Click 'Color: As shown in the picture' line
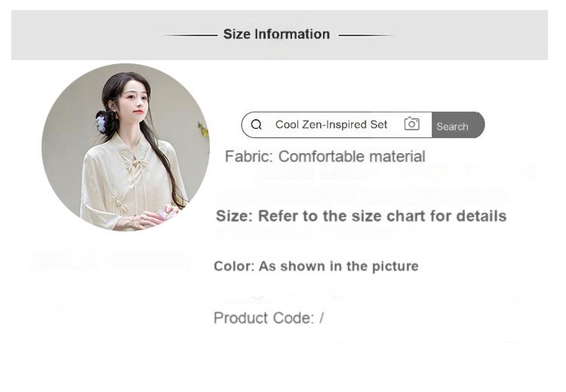Screen dimensions: 566x392 316,267
